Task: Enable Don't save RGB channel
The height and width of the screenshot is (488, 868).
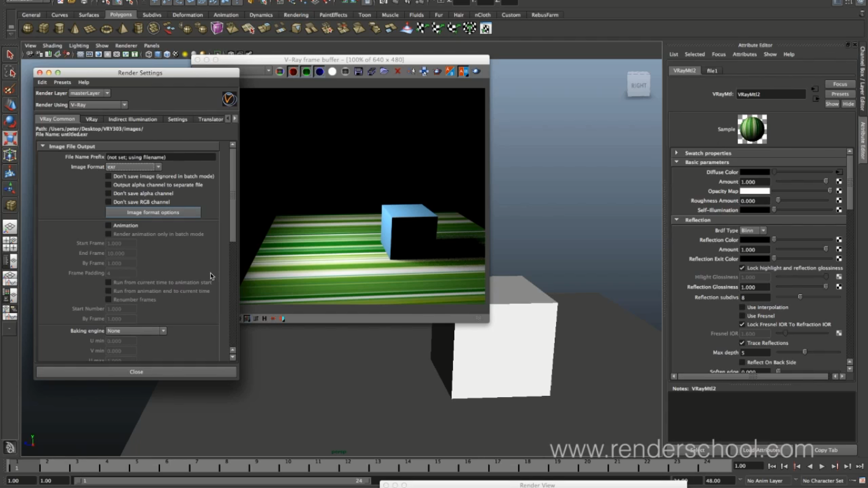Action: coord(109,202)
